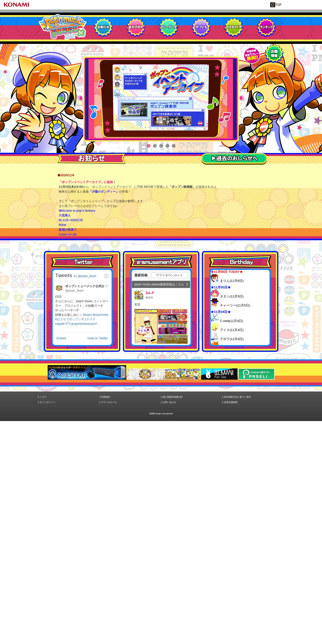
Task: Open eagate.573.jp link in tweet
Action: (77, 324)
